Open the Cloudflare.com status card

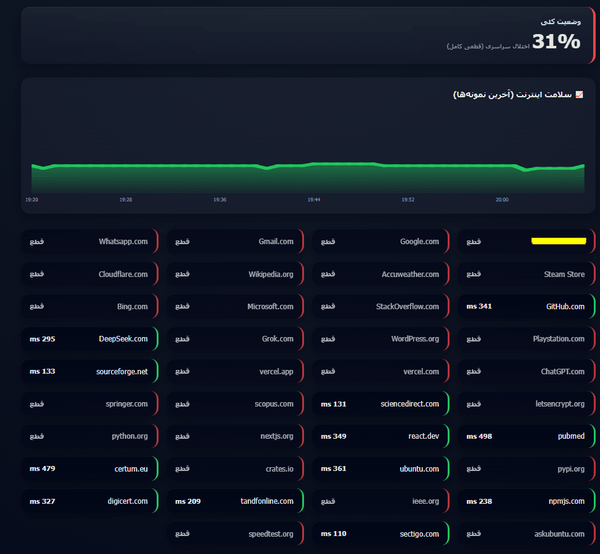[x=90, y=274]
